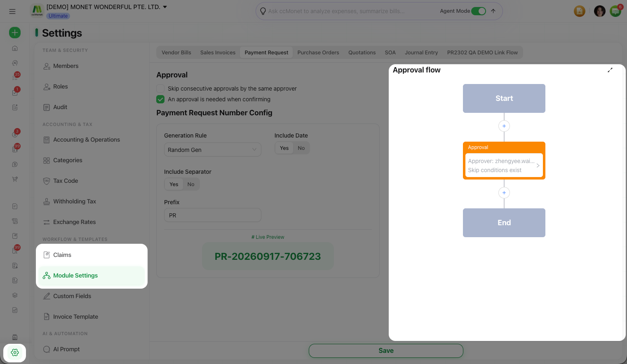This screenshot has height=364, width=627.
Task: Switch to Journal Entry tab
Action: pyautogui.click(x=421, y=53)
